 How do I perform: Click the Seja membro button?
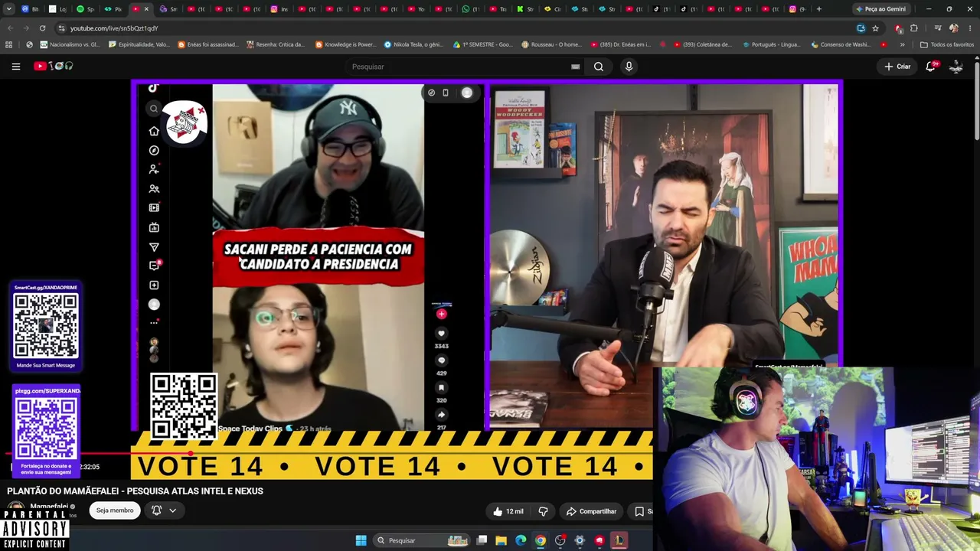click(115, 510)
